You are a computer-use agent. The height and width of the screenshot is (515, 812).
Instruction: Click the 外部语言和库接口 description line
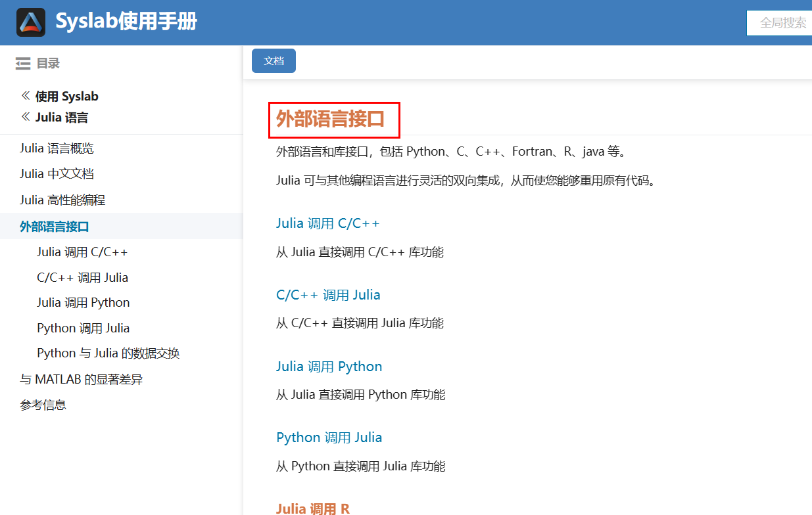point(452,152)
